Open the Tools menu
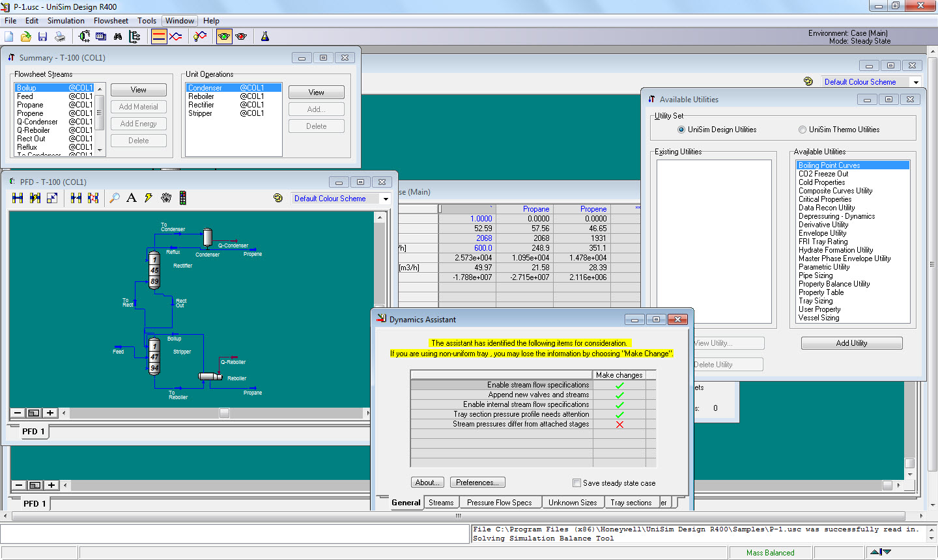This screenshot has width=938, height=560. point(147,21)
